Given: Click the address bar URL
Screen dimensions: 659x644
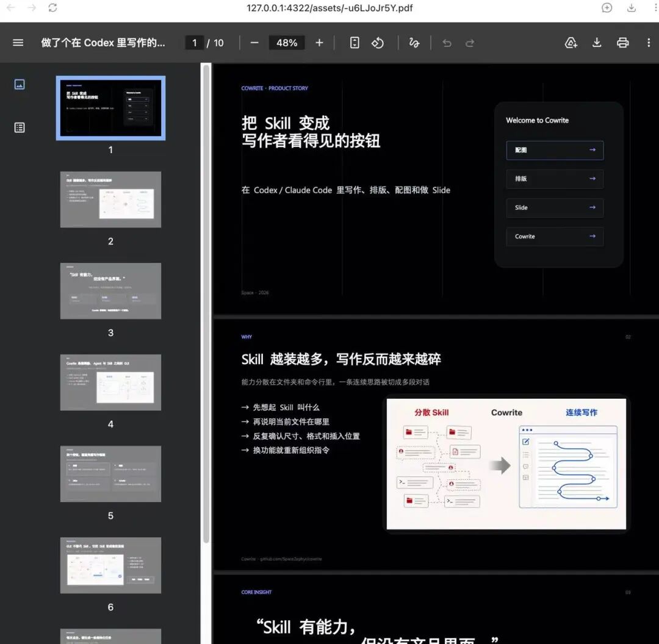Looking at the screenshot, I should point(329,8).
